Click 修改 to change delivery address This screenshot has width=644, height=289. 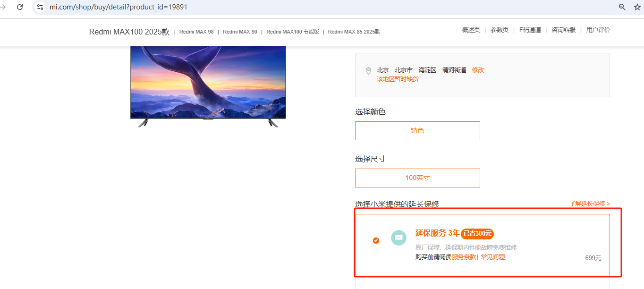[x=478, y=70]
